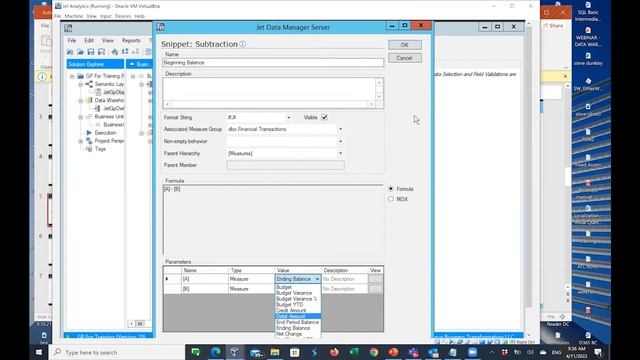Image resolution: width=640 pixels, height=360 pixels.
Task: Open File Explorer from taskbar
Action: (275, 352)
